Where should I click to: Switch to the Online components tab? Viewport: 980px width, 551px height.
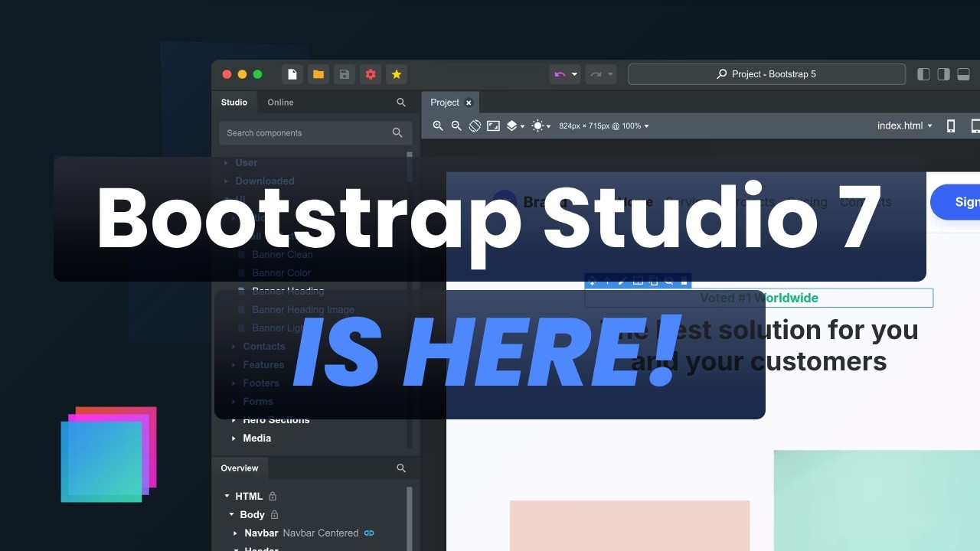pos(279,102)
